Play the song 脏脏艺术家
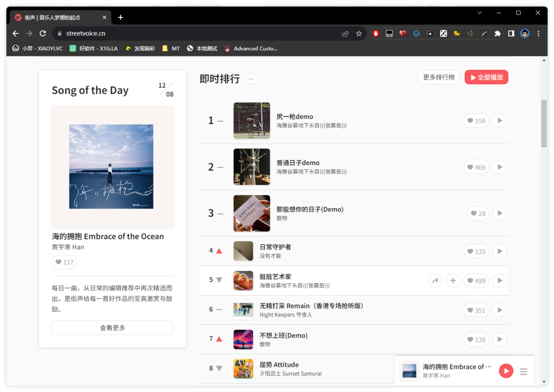The width and height of the screenshot is (554, 392). (x=499, y=281)
